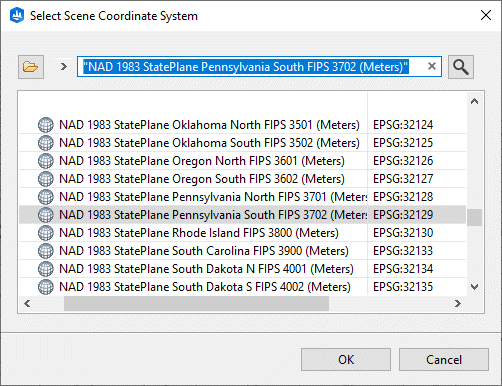Clear the search field with X
This screenshot has width=502, height=386.
click(432, 66)
